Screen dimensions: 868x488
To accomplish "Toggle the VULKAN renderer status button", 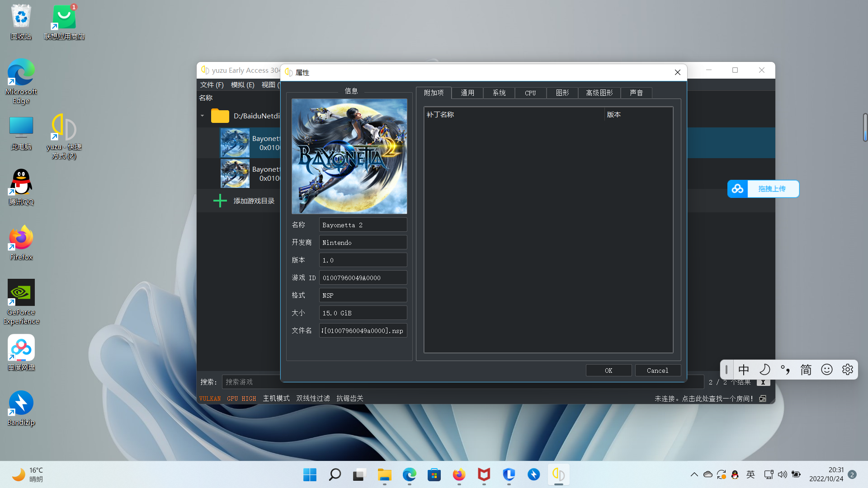I will pos(210,399).
